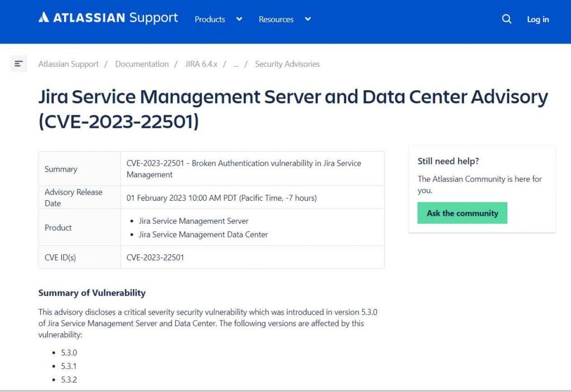Select the CVE ID(s) row label
The image size is (571, 392).
[60, 258]
